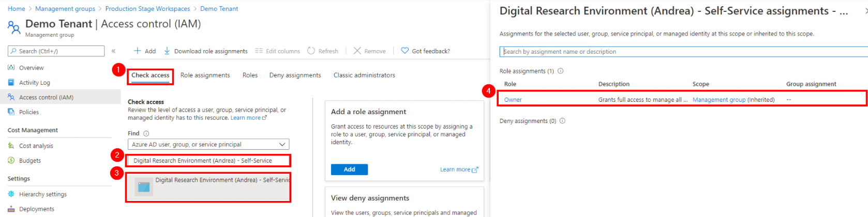Viewport: 868px width, 217px height.
Task: Click the blue Add button
Action: coord(349,169)
